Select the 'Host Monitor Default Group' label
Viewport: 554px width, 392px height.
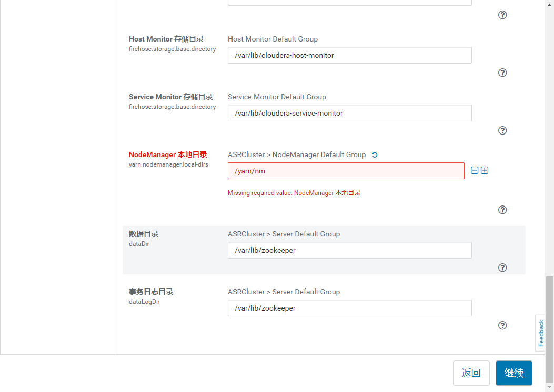click(x=273, y=39)
